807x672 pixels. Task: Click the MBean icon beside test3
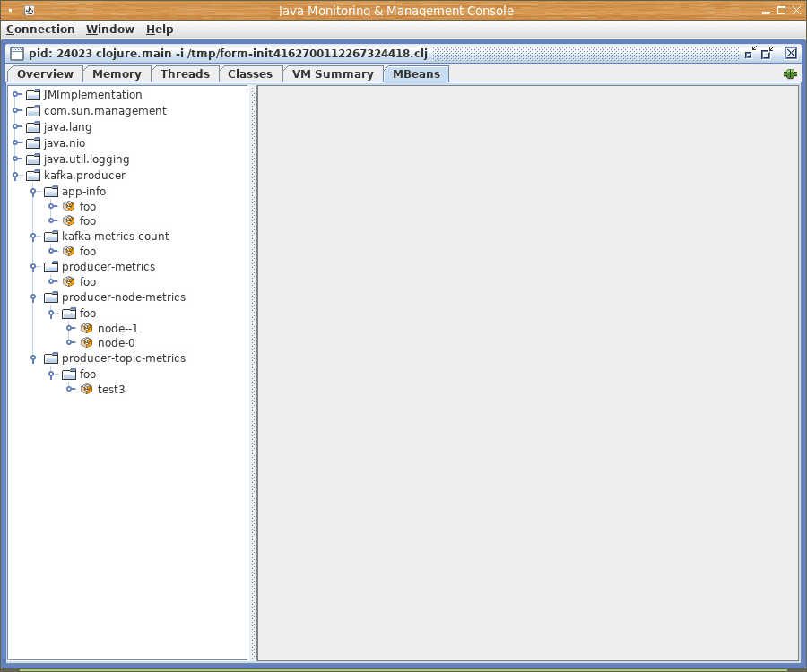pos(86,389)
